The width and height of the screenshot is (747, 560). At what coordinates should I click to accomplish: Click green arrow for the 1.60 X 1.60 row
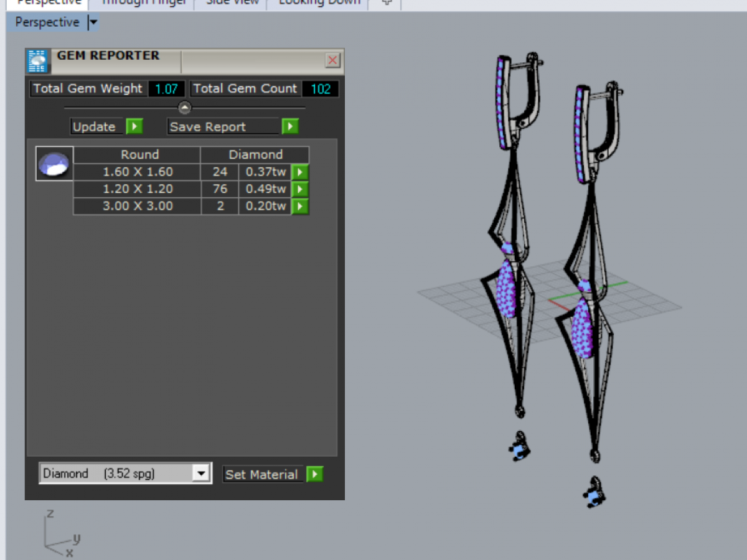300,172
